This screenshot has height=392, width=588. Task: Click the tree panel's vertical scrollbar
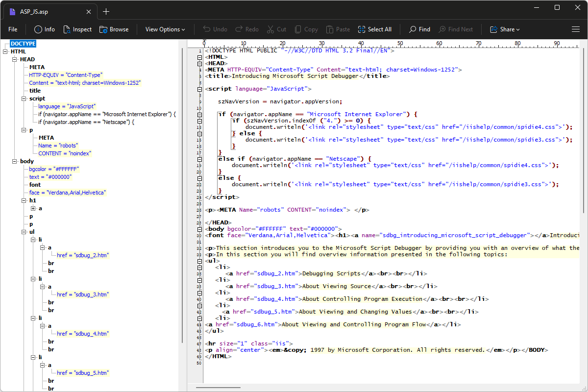pyautogui.click(x=183, y=195)
